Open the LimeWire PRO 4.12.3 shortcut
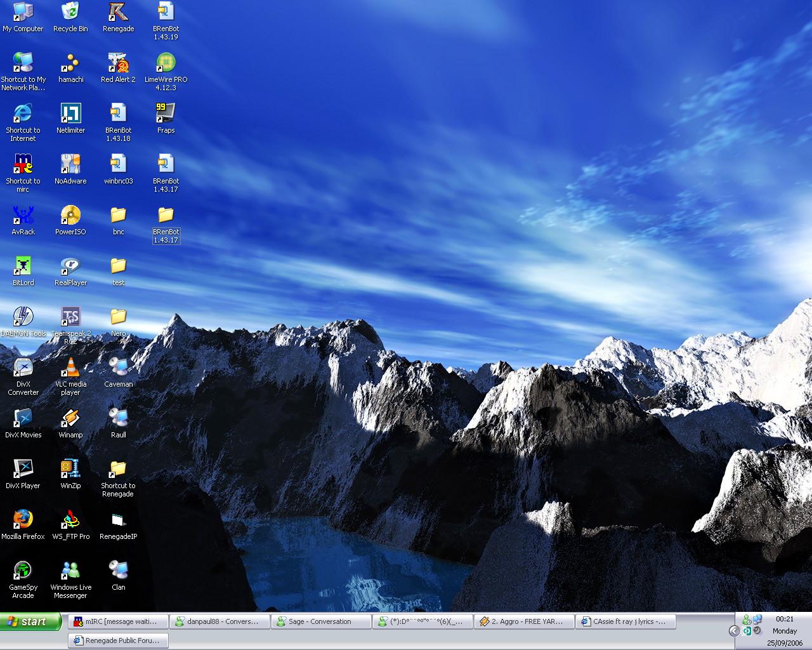This screenshot has width=812, height=650. pyautogui.click(x=166, y=63)
